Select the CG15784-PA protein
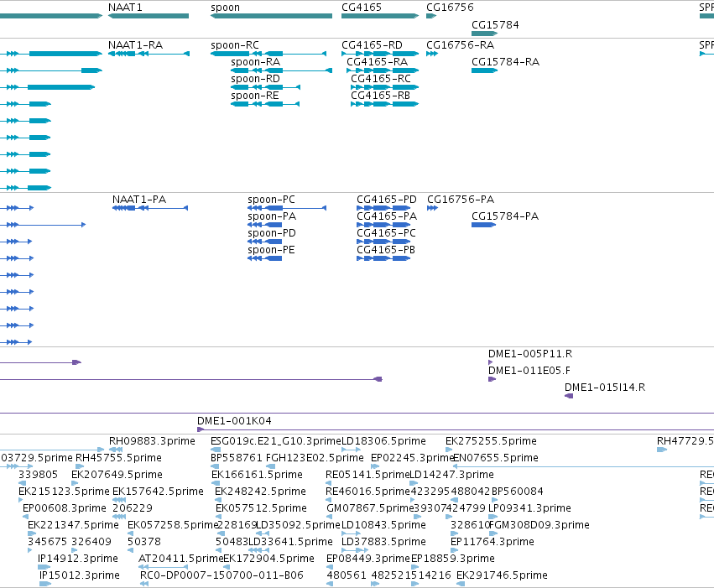The width and height of the screenshot is (714, 588). pos(483,225)
